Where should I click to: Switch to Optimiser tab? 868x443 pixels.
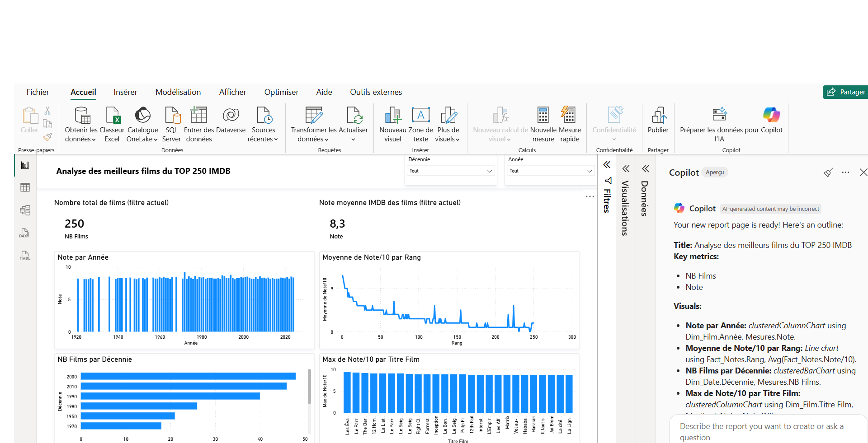click(281, 92)
